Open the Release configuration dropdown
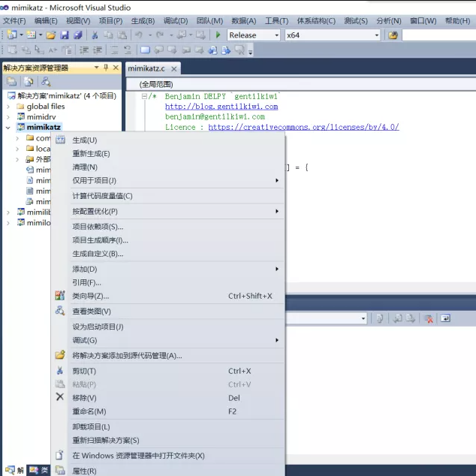The height and width of the screenshot is (476, 476). tap(276, 35)
